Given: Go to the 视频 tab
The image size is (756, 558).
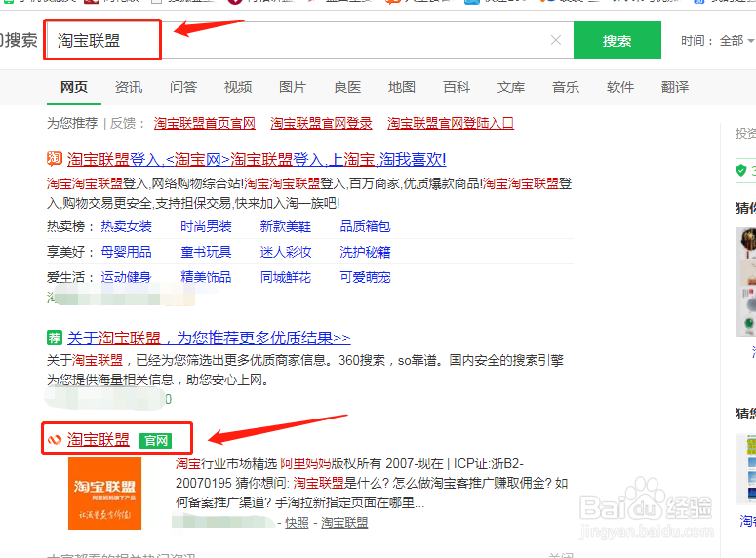Looking at the screenshot, I should 238,87.
